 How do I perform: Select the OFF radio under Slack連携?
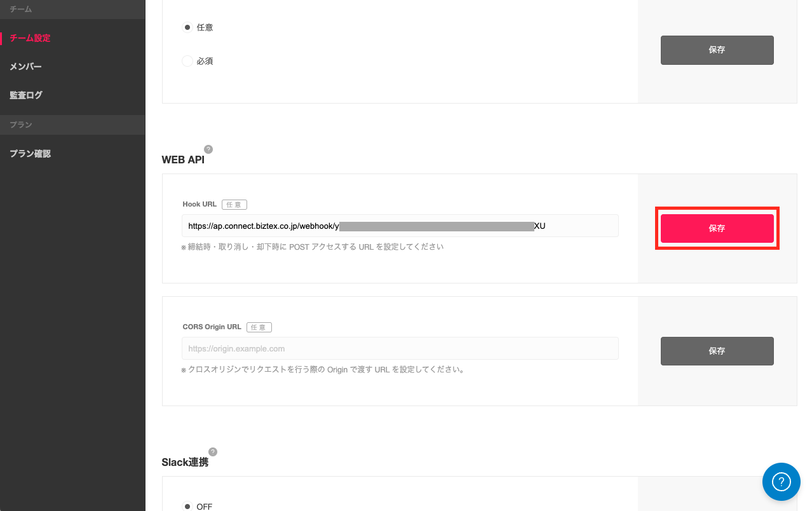187,507
